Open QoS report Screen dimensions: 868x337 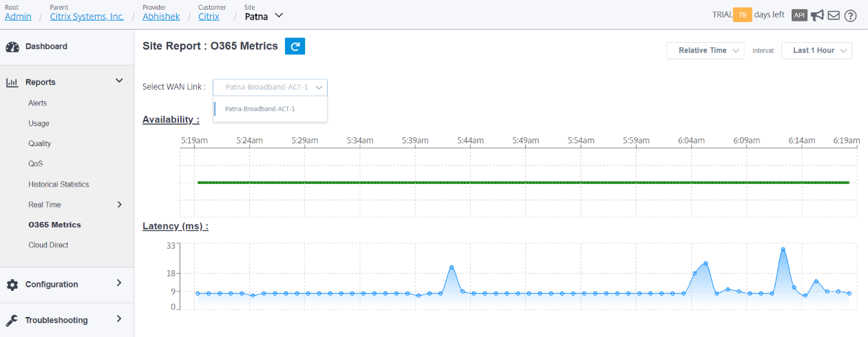(x=35, y=164)
